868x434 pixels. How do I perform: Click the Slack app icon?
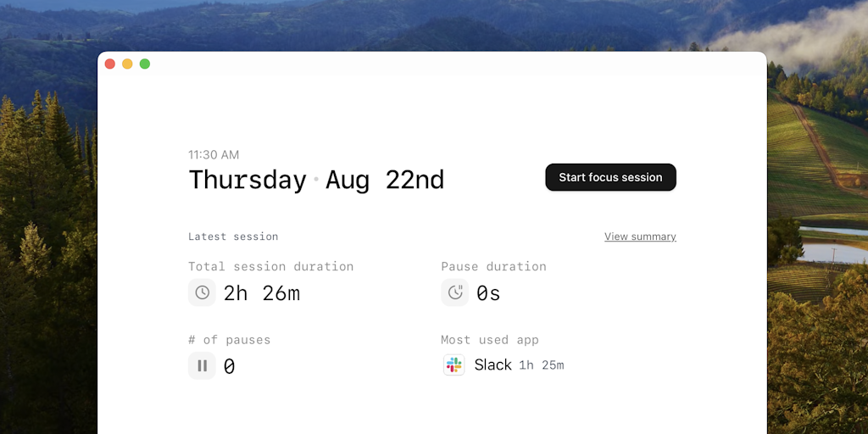click(x=454, y=365)
